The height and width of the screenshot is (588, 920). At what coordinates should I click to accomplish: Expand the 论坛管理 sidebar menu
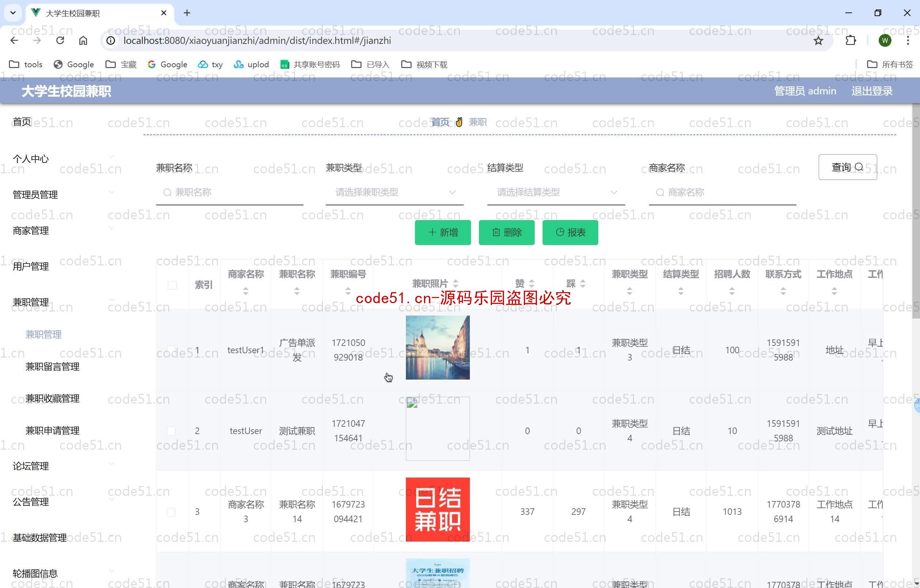coord(63,466)
